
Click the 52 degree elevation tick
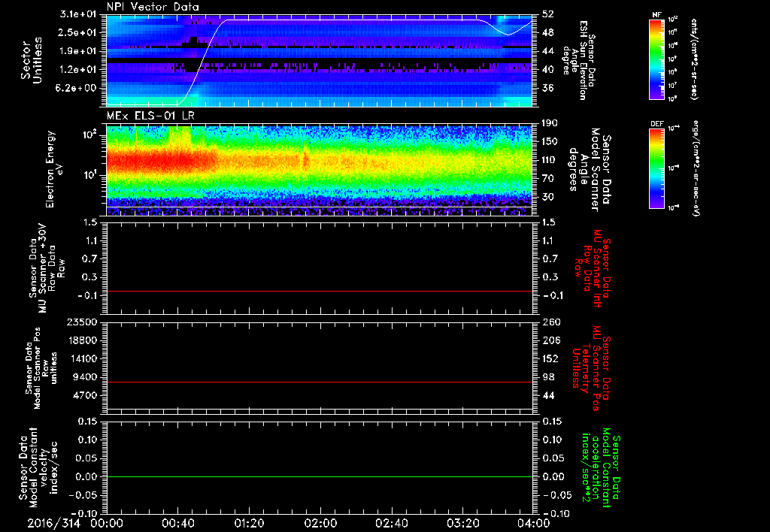(548, 14)
